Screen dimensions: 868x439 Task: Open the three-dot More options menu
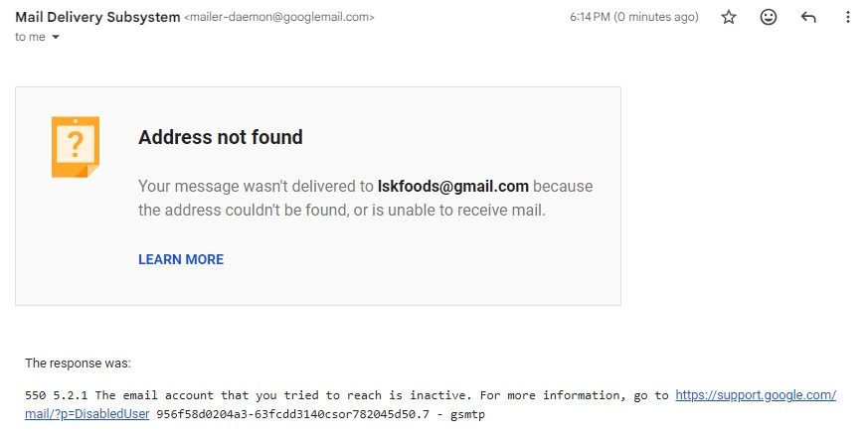847,17
